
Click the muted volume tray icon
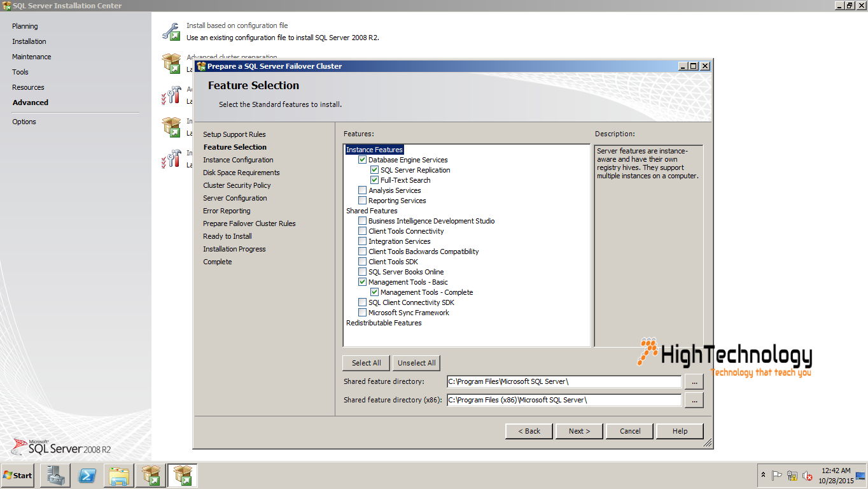pos(808,476)
